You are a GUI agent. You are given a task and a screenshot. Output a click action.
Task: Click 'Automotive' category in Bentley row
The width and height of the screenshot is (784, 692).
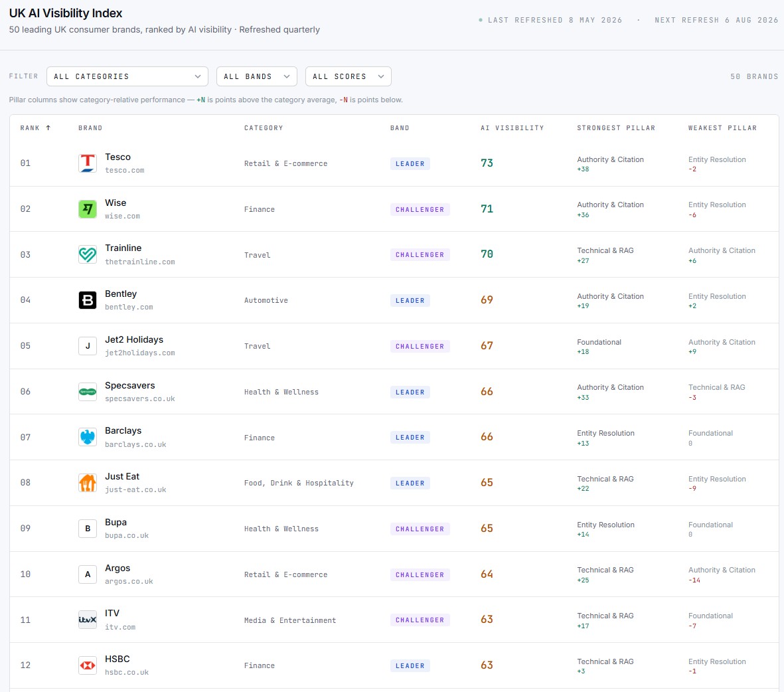pyautogui.click(x=266, y=301)
